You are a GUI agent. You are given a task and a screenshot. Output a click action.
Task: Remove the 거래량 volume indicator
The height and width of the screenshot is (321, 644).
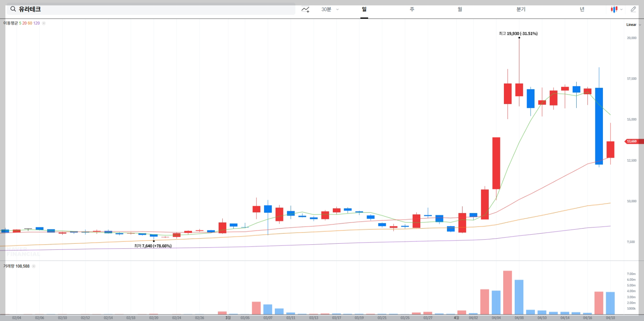33,266
